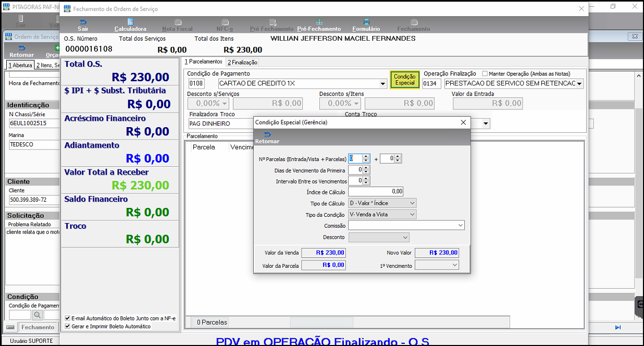The height and width of the screenshot is (346, 644).
Task: Expand the Condição de Pagamento dropdown
Action: pos(383,84)
